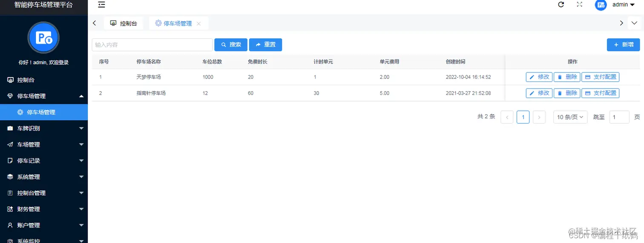Click the large parking logo avatar in sidebar
Screen dimensions: 644x243
point(43,38)
